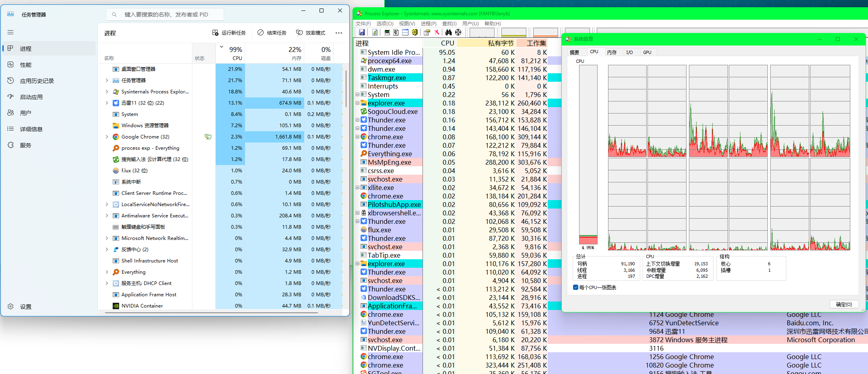
Task: Open Startup Apps in Task Manager sidebar
Action: click(49, 97)
